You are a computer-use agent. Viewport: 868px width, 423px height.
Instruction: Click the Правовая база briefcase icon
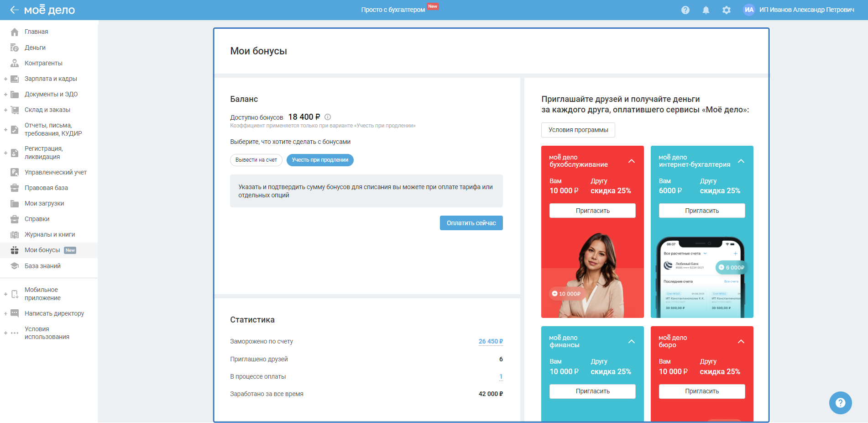click(x=15, y=188)
